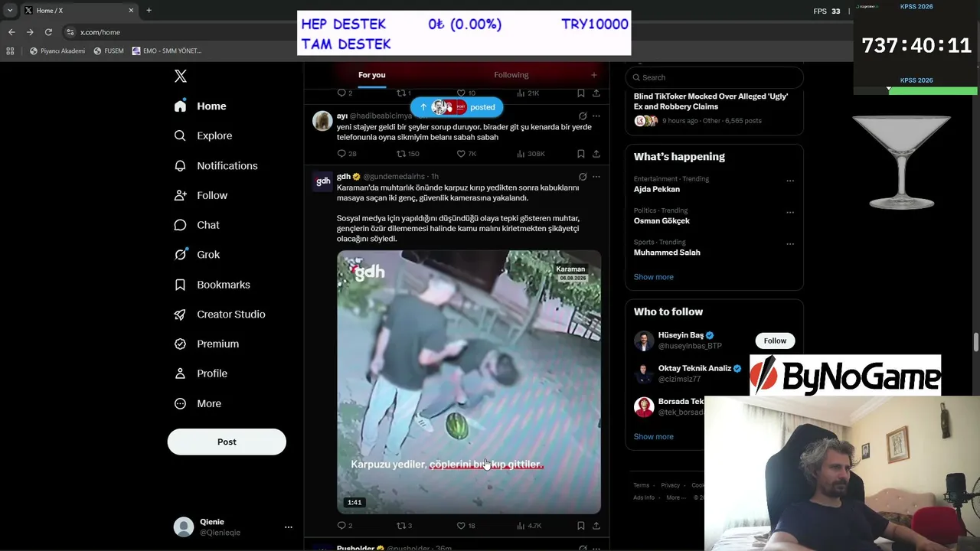Bookmark the ayı post
This screenshot has height=551, width=980.
pos(581,154)
